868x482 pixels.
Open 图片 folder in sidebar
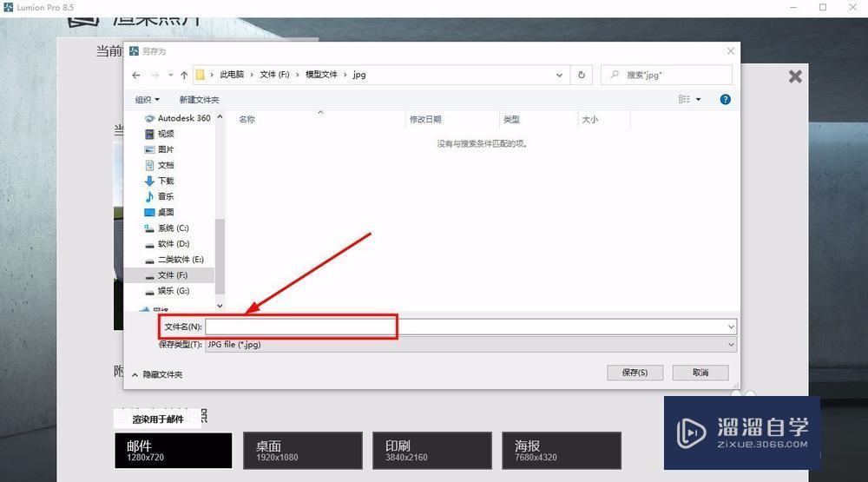pos(160,149)
